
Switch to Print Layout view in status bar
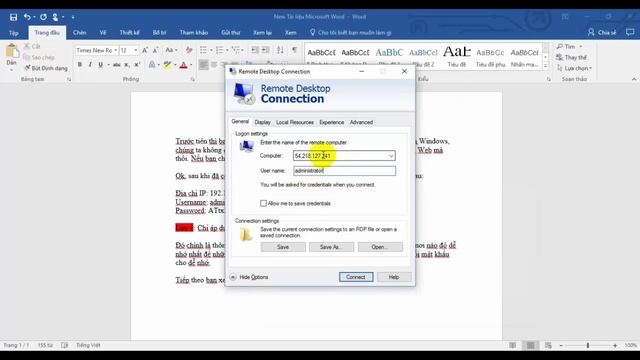coord(530,345)
